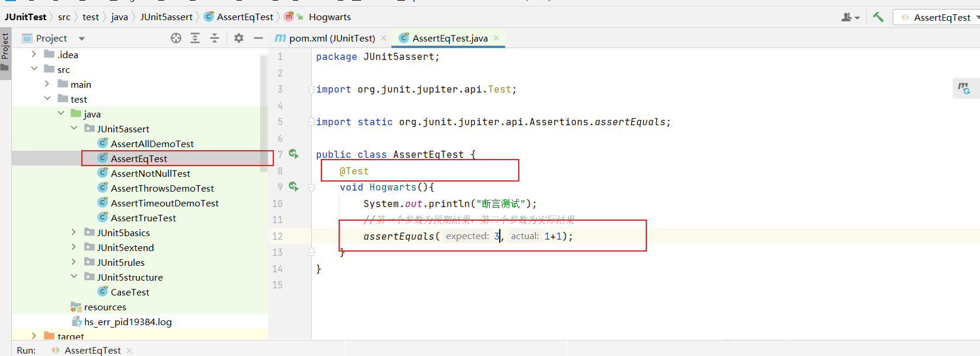Click the JUnit5assert breadcrumb
Image resolution: width=980 pixels, height=356 pixels.
tap(166, 17)
